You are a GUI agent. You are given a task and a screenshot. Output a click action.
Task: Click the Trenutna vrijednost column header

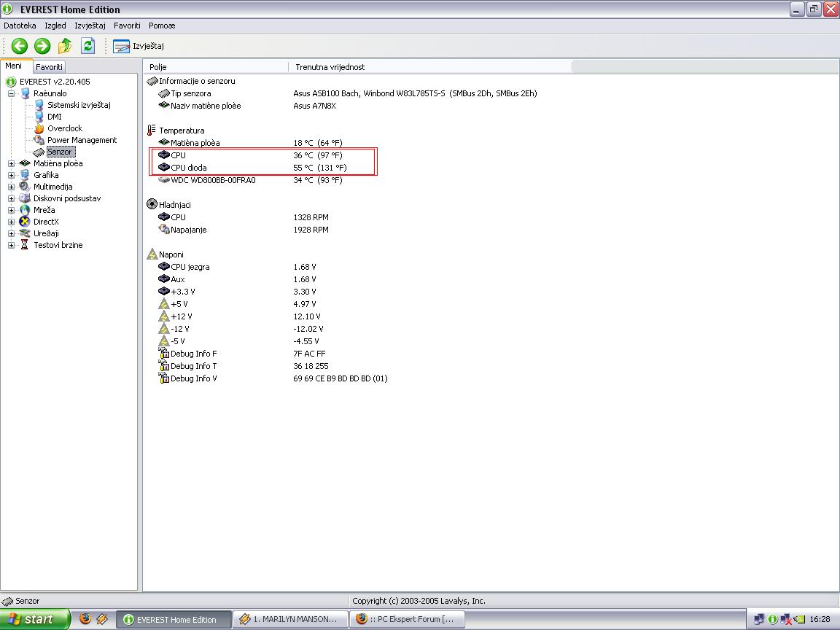point(431,67)
